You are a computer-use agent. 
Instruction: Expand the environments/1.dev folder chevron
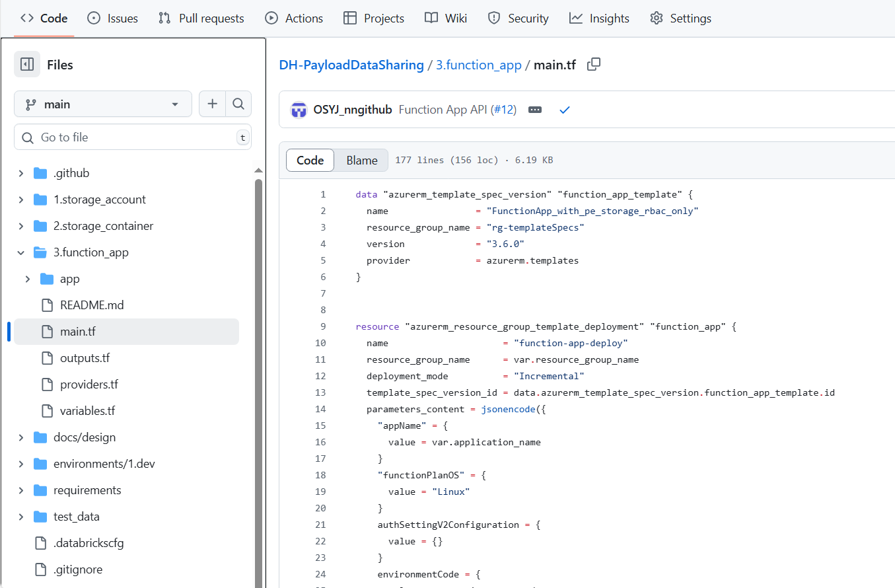(x=21, y=464)
